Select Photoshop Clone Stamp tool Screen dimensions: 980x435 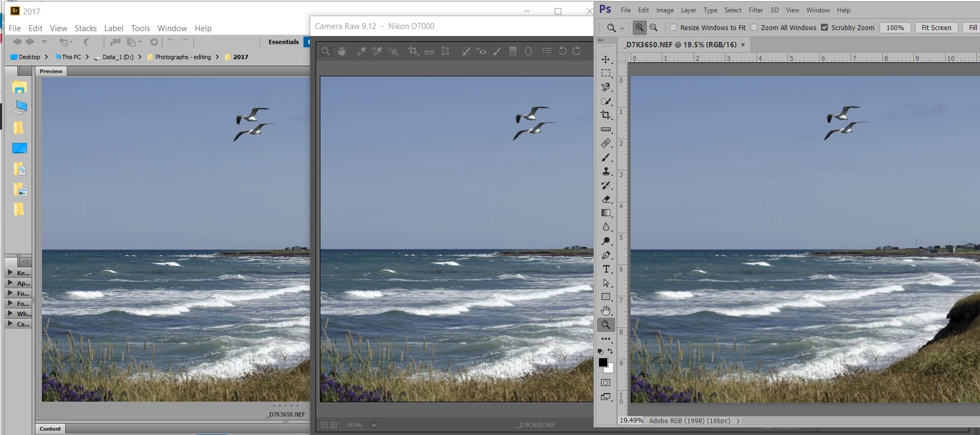coord(606,172)
